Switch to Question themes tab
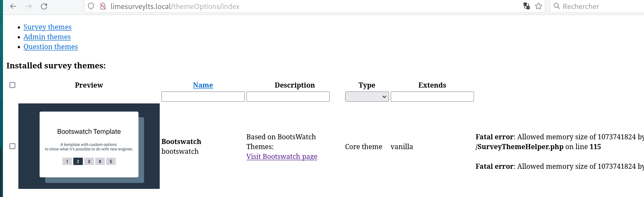 pos(50,47)
